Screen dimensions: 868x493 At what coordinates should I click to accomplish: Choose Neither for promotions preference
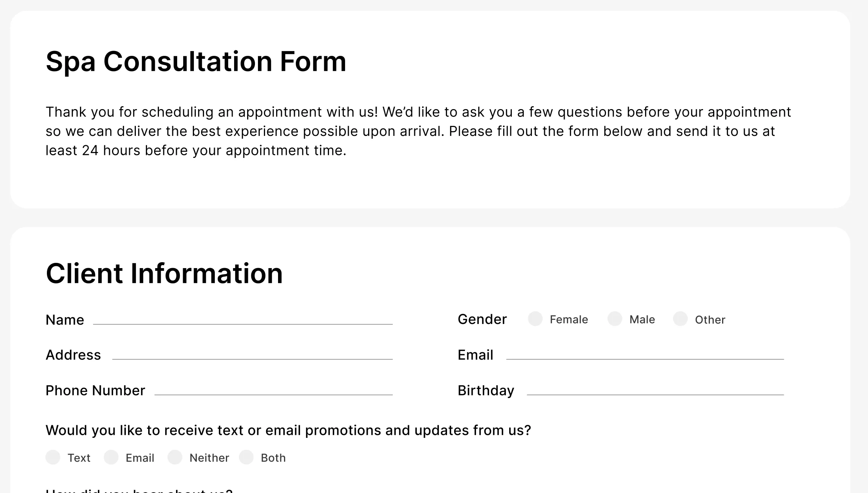[175, 458]
